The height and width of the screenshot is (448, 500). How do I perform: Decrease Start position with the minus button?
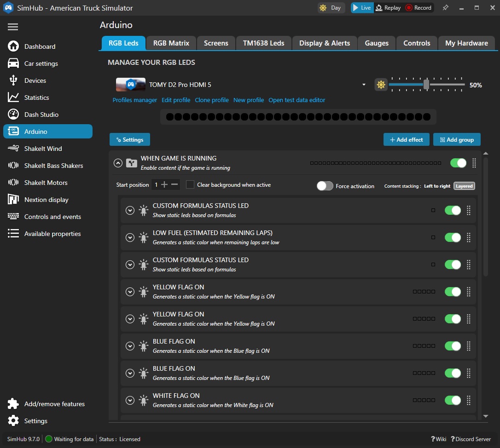[174, 184]
